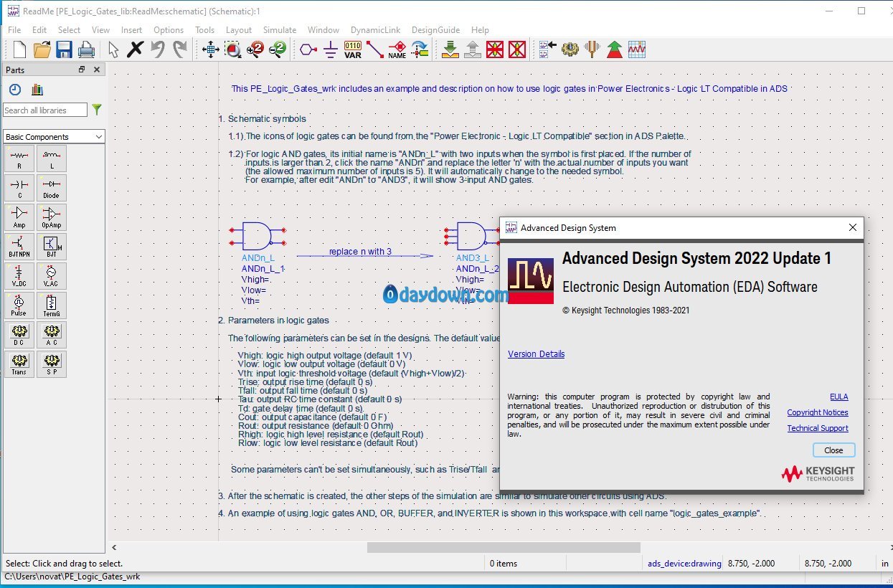Image resolution: width=893 pixels, height=588 pixels.
Task: Save the design with the floppy disk icon
Action: (64, 49)
